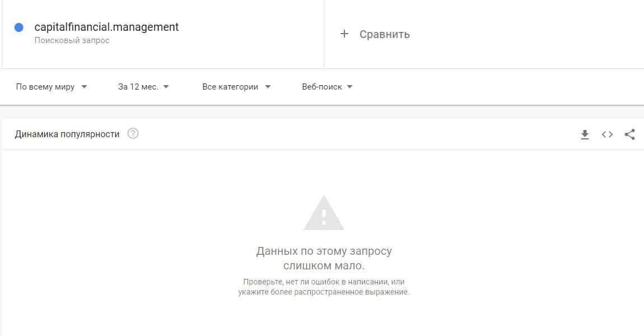Click the Данных по этому запросу слишком мало message

tap(324, 258)
